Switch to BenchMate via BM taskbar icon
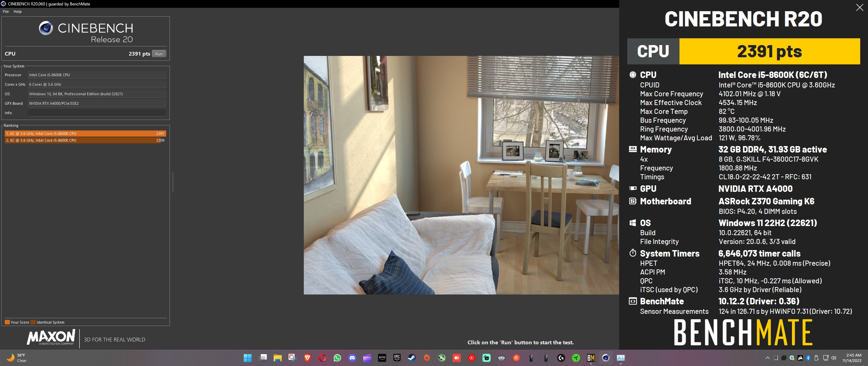868x366 pixels. click(x=591, y=358)
